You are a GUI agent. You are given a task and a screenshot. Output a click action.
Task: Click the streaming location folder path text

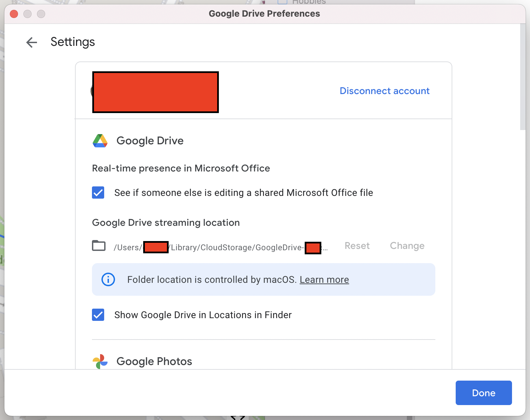221,248
